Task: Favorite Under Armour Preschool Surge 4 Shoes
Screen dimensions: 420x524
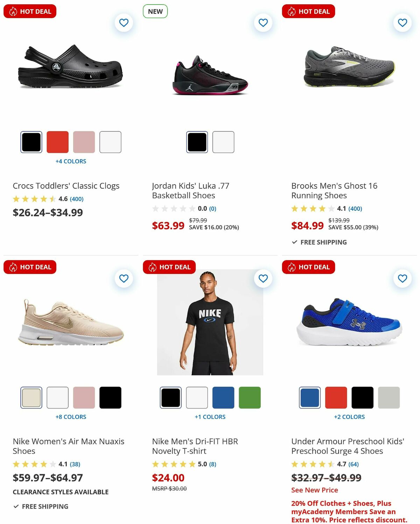Action: (402, 278)
